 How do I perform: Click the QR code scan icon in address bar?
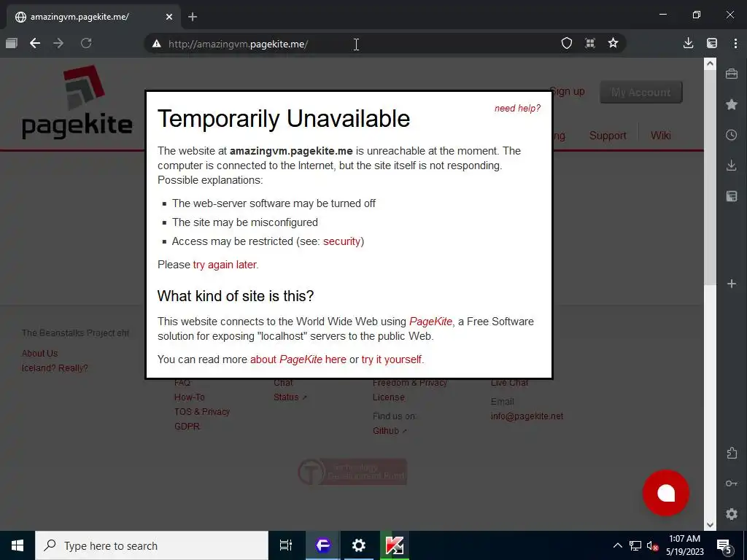[589, 43]
